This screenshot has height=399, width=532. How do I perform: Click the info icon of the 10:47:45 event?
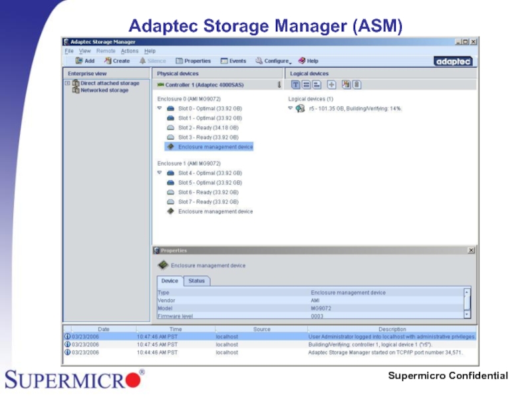click(x=68, y=344)
